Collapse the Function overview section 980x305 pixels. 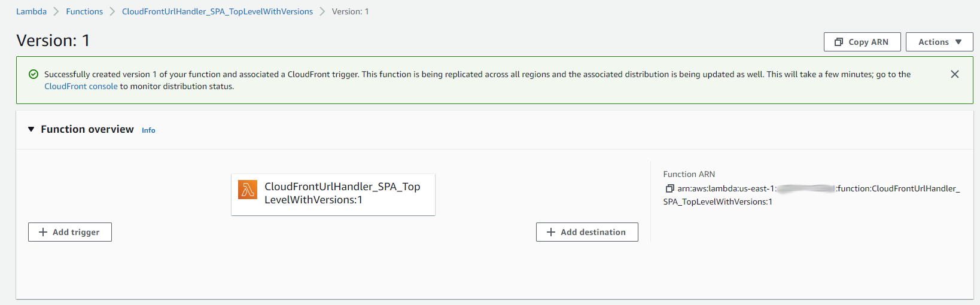pyautogui.click(x=31, y=129)
